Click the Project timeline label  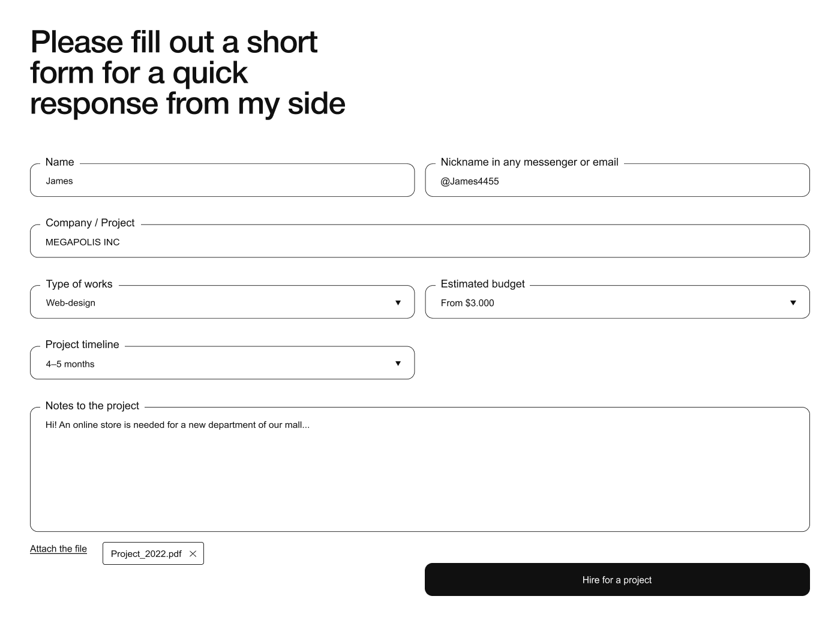[x=82, y=345]
